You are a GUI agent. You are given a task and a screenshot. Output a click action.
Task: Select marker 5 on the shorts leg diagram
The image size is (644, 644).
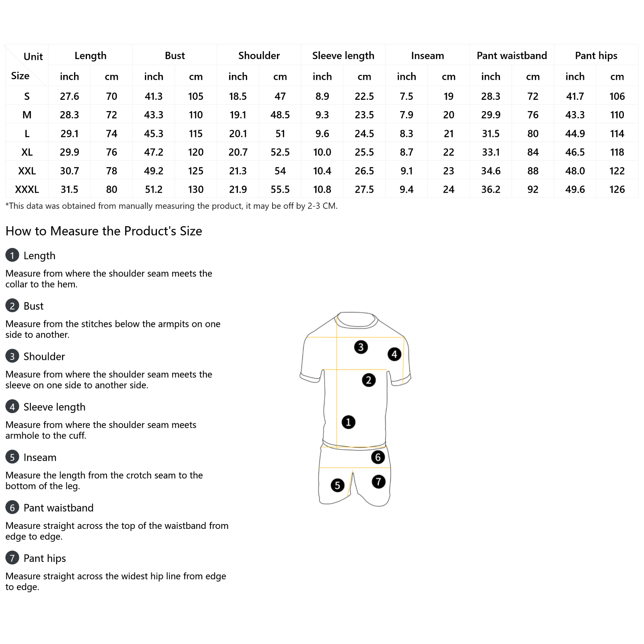(337, 485)
